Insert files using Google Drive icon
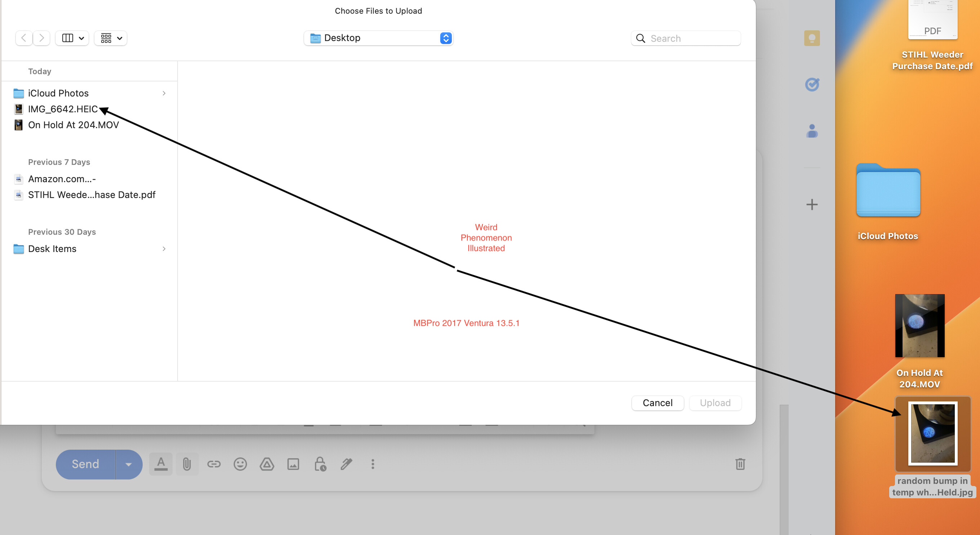 coord(267,464)
